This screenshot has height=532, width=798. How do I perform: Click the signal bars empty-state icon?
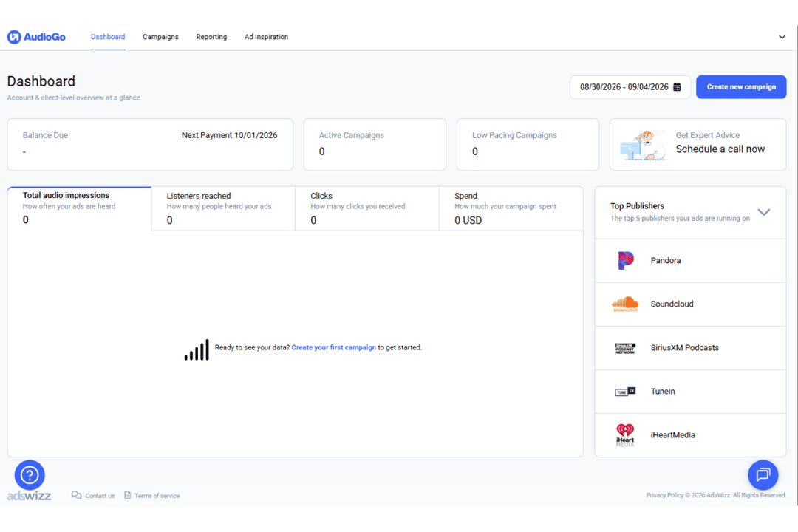click(x=197, y=349)
